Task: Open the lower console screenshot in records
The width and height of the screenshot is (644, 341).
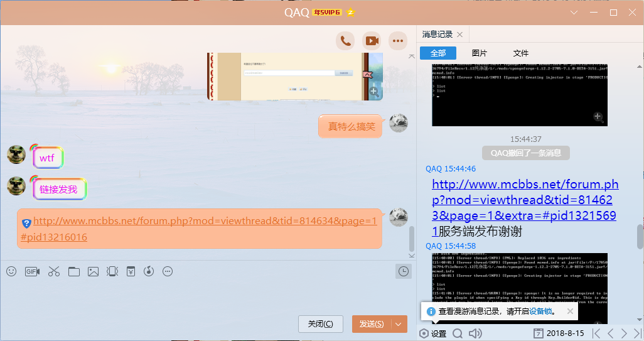Action: [x=520, y=288]
